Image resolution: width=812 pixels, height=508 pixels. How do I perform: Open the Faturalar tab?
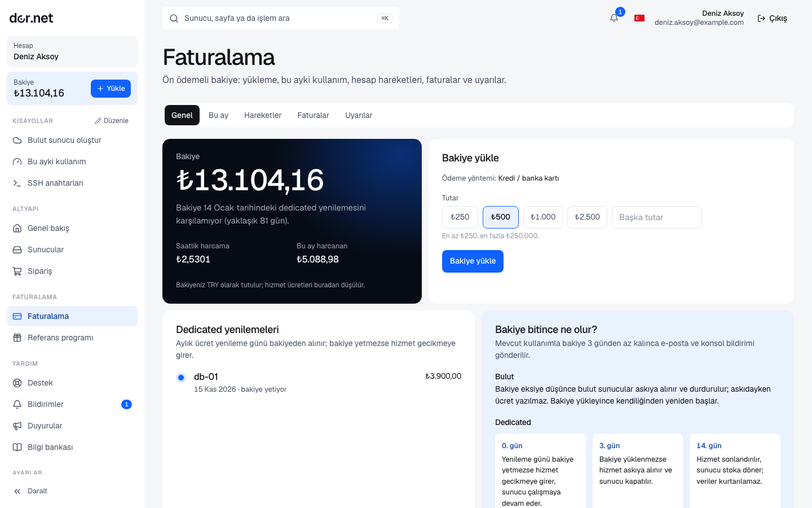(314, 115)
